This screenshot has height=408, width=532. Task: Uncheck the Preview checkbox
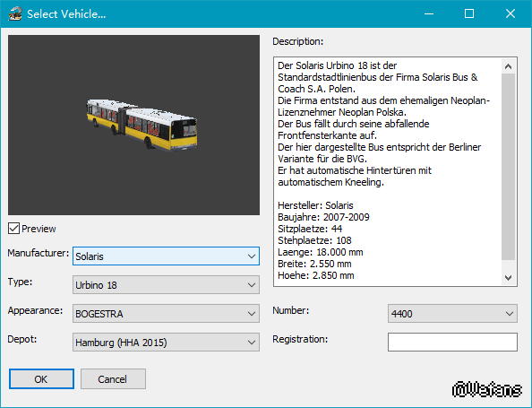pos(14,229)
